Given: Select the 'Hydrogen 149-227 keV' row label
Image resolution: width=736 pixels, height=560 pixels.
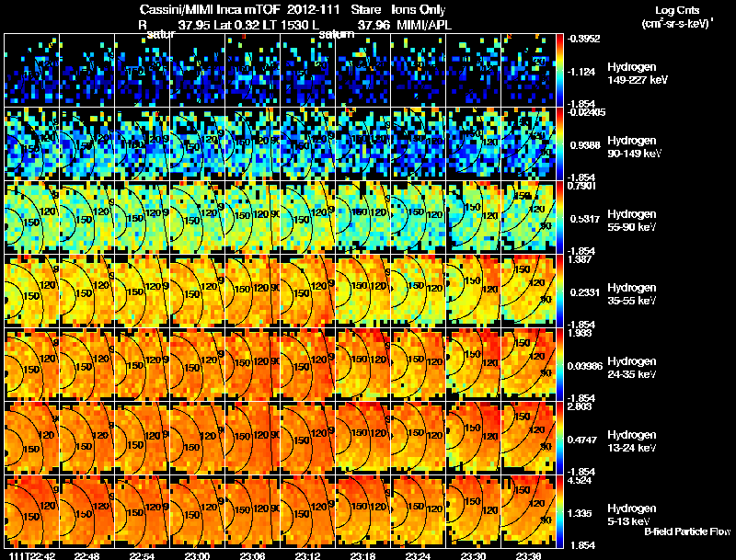Looking at the screenshot, I should (x=637, y=74).
